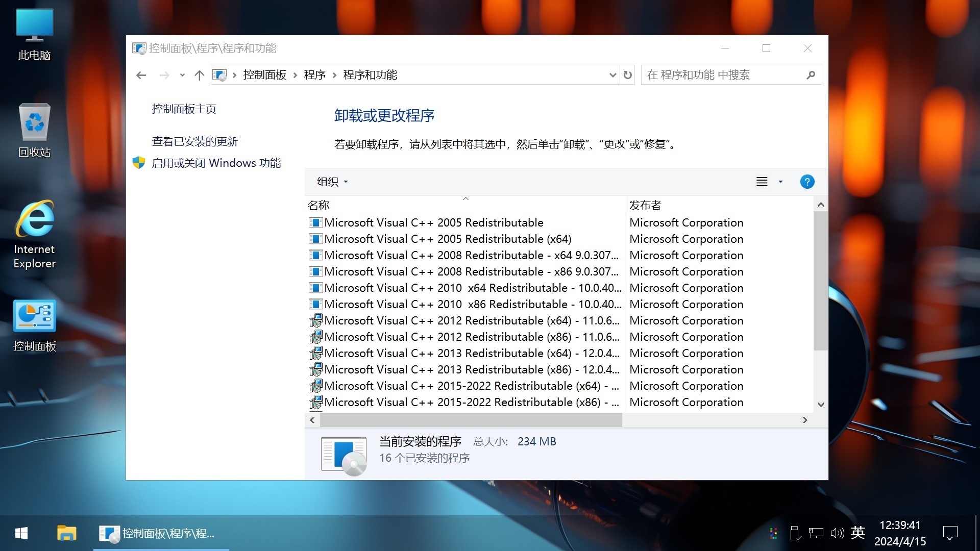Click the Change view icon near the help button
This screenshot has width=980, height=551.
click(761, 182)
